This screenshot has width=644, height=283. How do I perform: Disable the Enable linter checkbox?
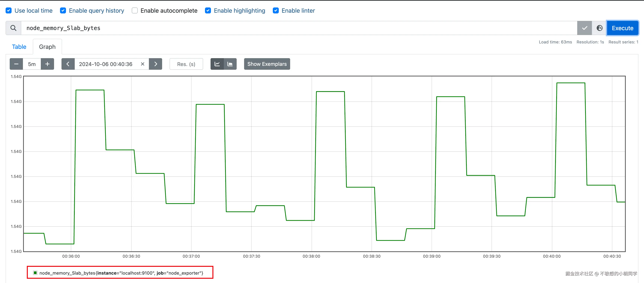point(276,10)
